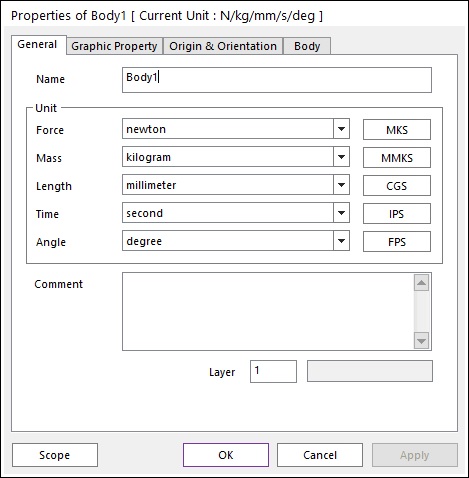The image size is (469, 478).
Task: Choose the CGS unit system button
Action: tap(397, 186)
